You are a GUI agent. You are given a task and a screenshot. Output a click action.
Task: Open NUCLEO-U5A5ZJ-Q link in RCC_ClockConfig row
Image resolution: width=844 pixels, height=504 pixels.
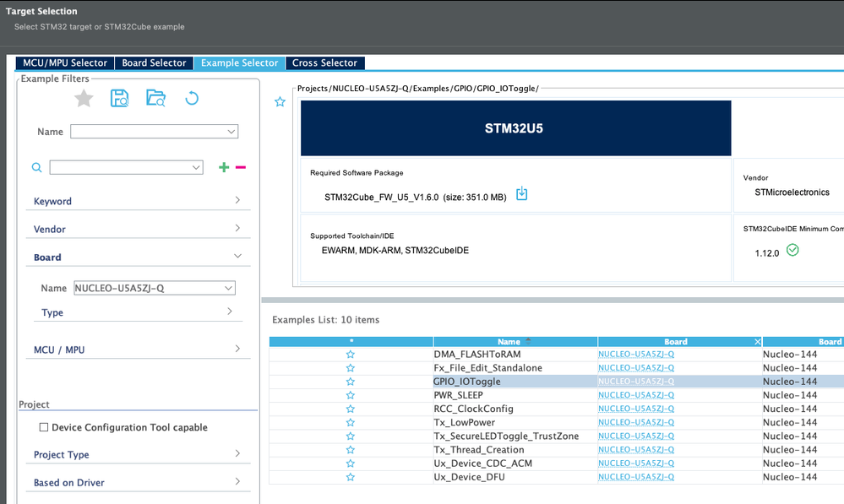point(635,409)
